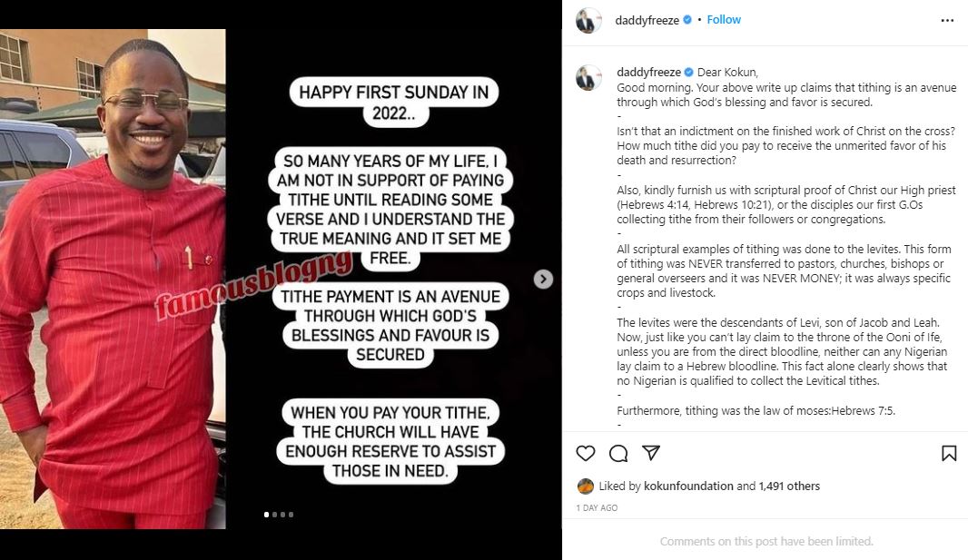Follow the daddyfreeze account
Screen dimensions: 968x560
[x=724, y=20]
